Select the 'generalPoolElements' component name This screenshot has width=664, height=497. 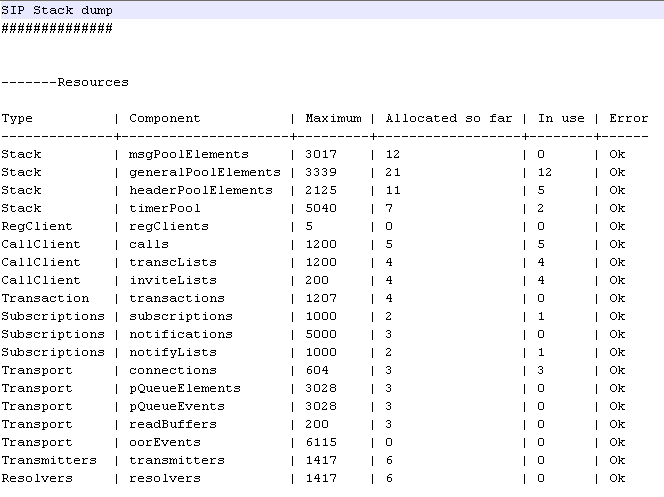pos(205,173)
